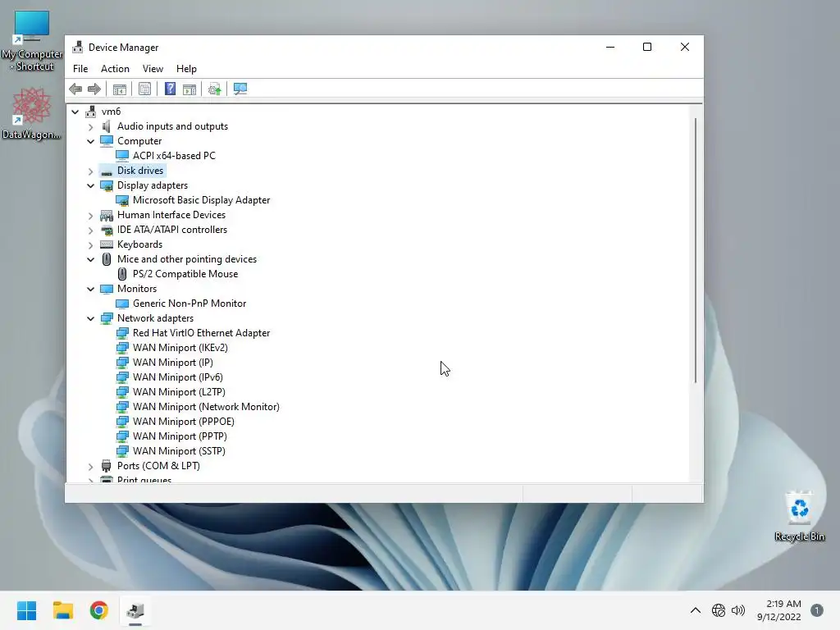This screenshot has height=630, width=840.
Task: Click the Properties toolbar icon
Action: [144, 89]
